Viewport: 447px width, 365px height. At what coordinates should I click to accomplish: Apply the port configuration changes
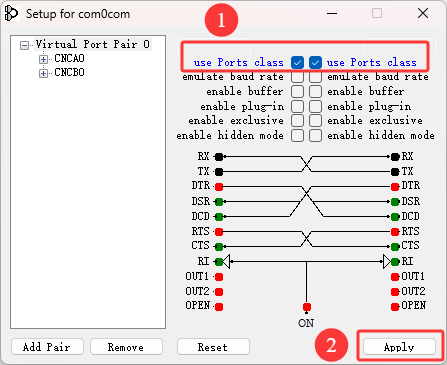(399, 347)
